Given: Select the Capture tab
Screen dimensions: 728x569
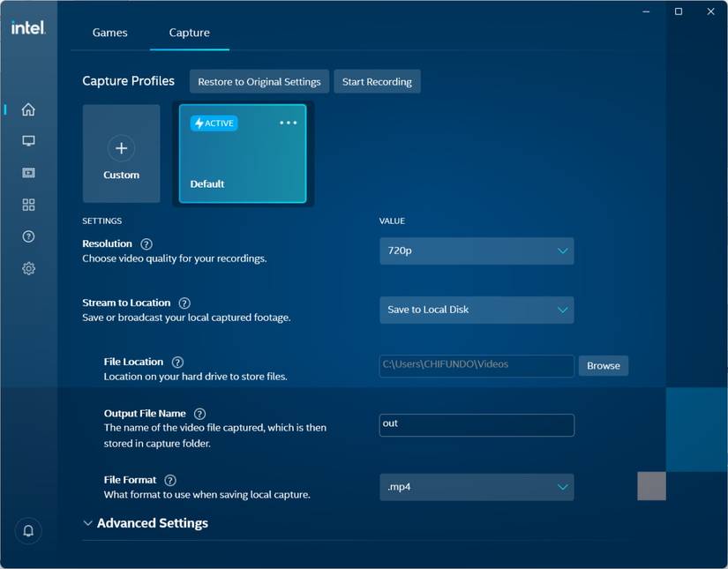Looking at the screenshot, I should (x=189, y=32).
